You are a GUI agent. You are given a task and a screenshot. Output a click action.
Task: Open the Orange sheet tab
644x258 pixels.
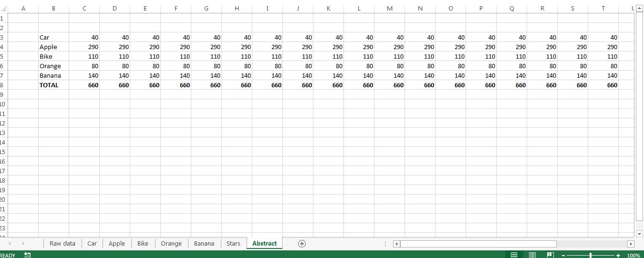pyautogui.click(x=171, y=243)
